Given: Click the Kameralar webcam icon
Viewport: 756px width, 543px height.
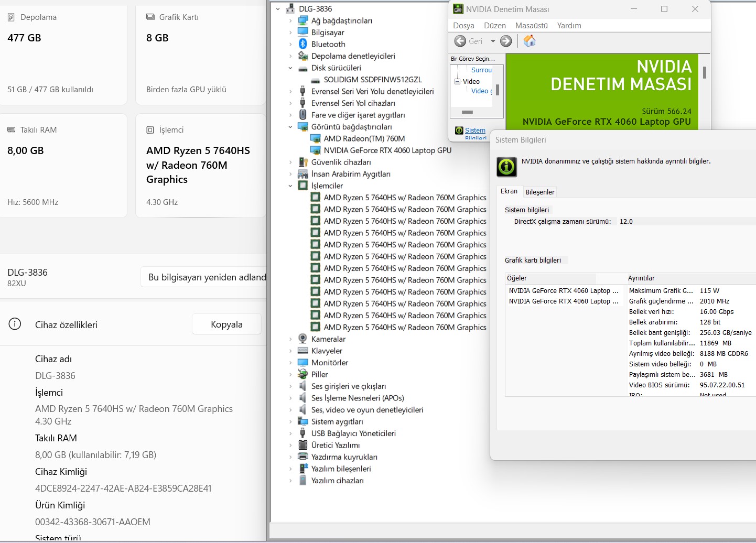Looking at the screenshot, I should pyautogui.click(x=303, y=339).
